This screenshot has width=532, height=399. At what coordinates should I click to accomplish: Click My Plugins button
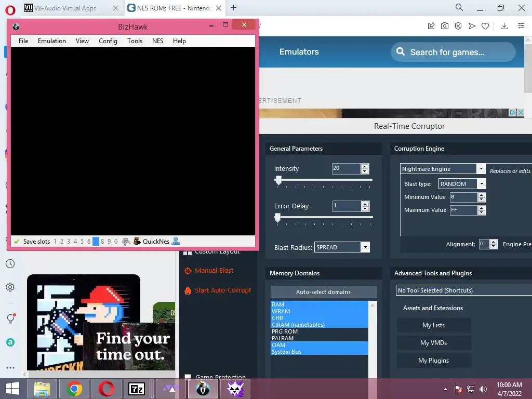pyautogui.click(x=434, y=361)
